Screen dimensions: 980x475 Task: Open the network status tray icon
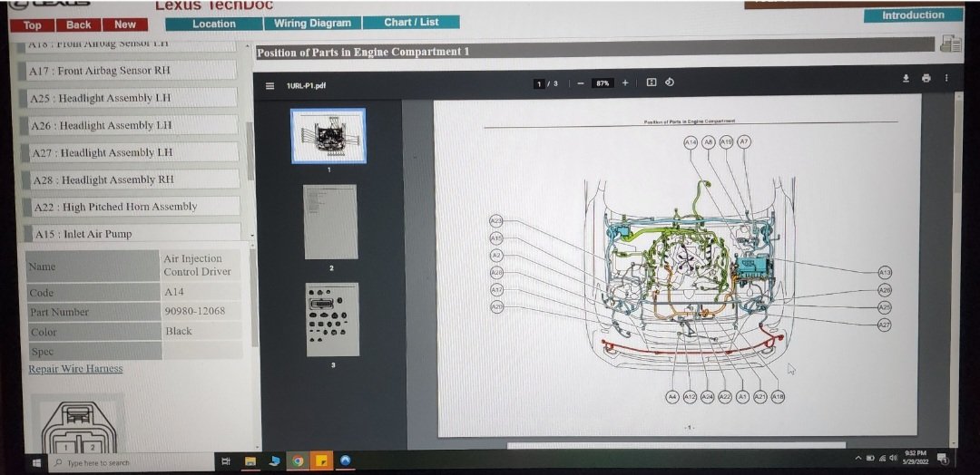click(x=881, y=458)
